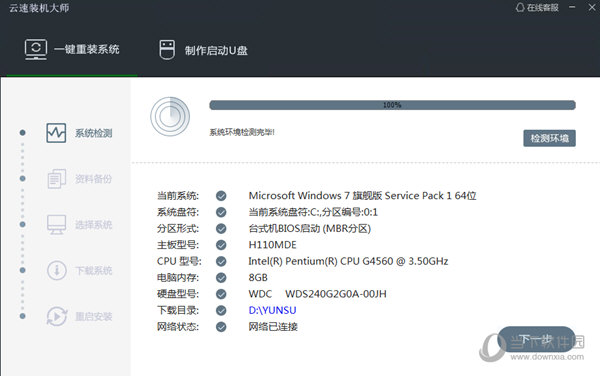Click the 当前系统盘符:C:,分区编号:0:1 text
The image size is (600, 376).
[x=313, y=212]
